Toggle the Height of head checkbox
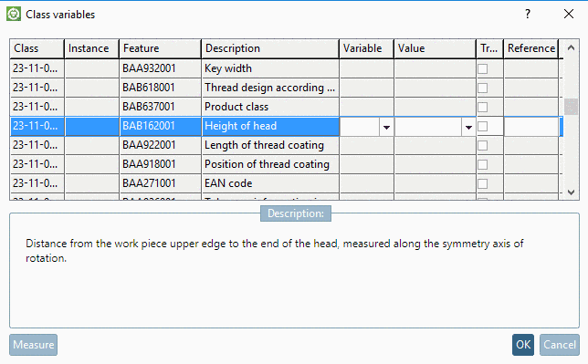 click(x=483, y=126)
